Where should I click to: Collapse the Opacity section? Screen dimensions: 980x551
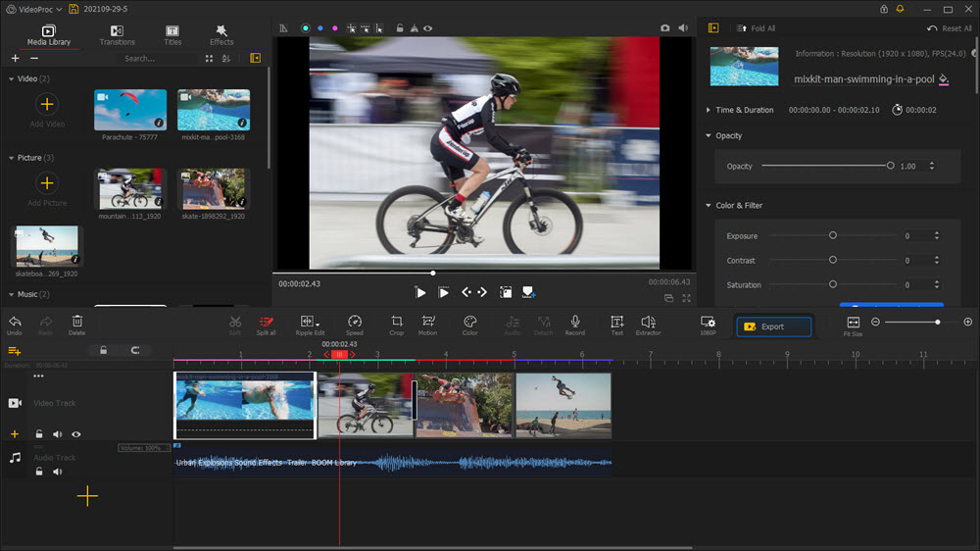pos(709,136)
